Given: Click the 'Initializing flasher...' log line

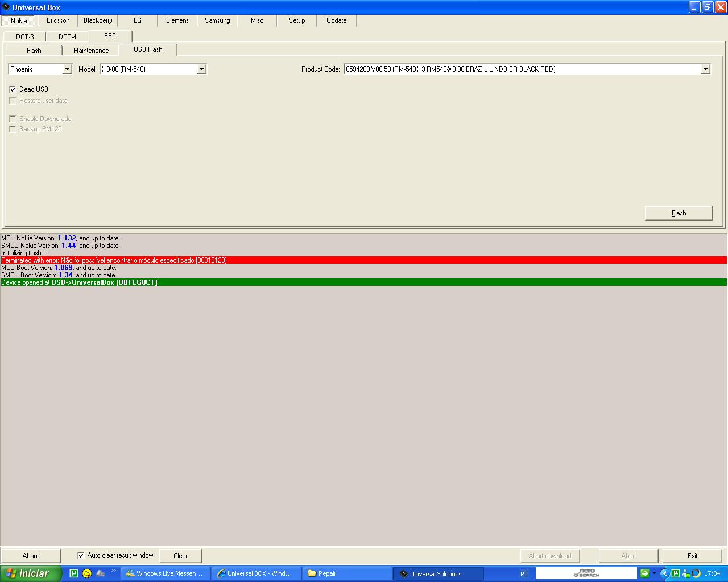Looking at the screenshot, I should click(x=26, y=253).
